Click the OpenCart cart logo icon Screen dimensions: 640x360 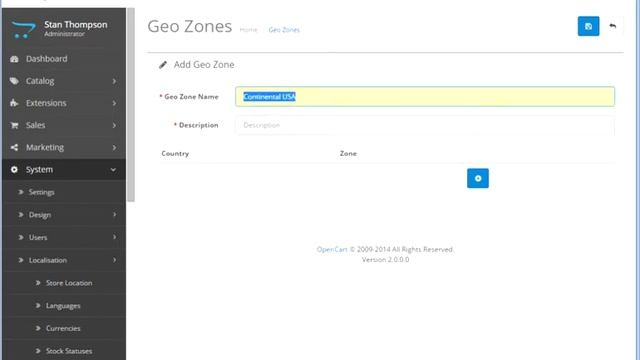23,29
